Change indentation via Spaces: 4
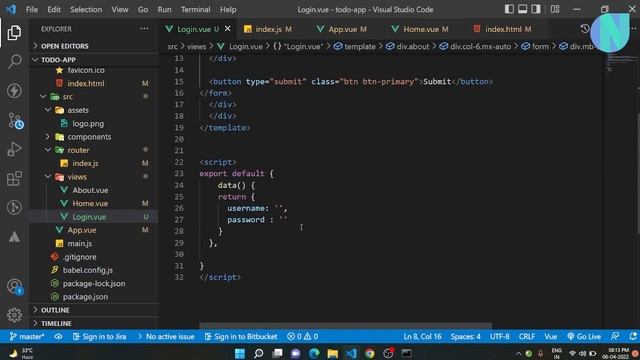Viewport: 640px width, 360px height. click(465, 336)
